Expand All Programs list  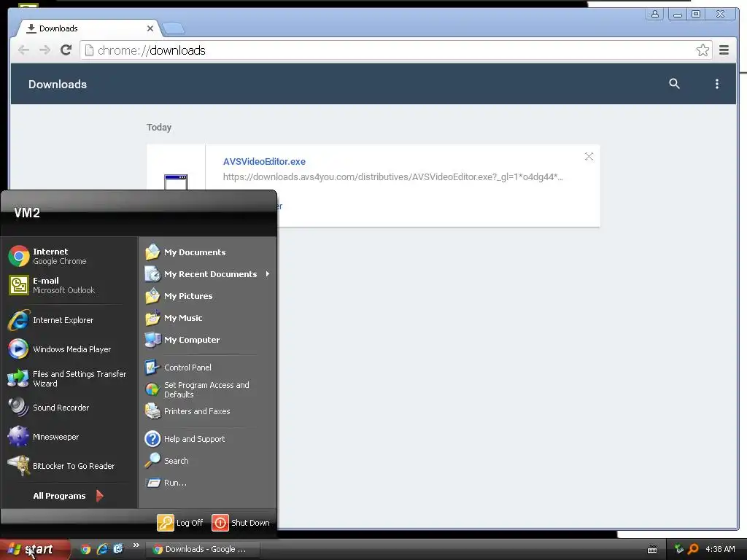(x=68, y=496)
